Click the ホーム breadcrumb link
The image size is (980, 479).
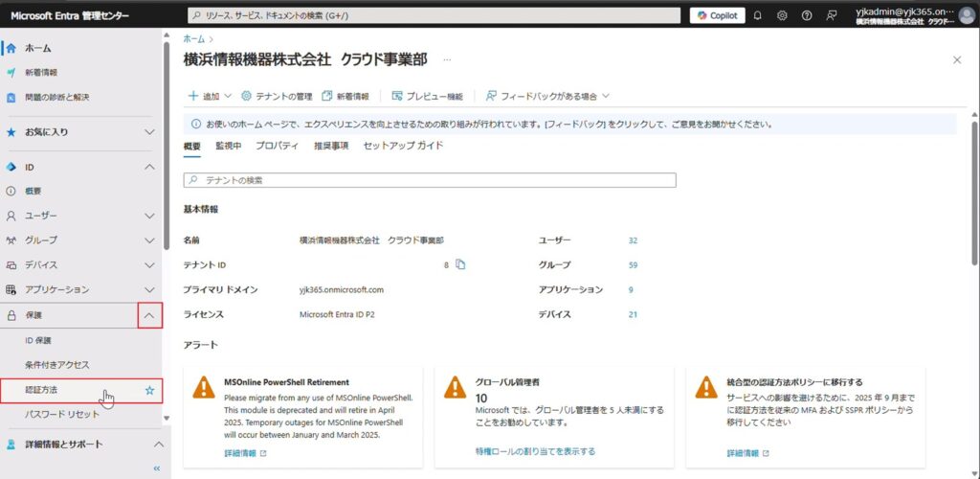[x=193, y=38]
